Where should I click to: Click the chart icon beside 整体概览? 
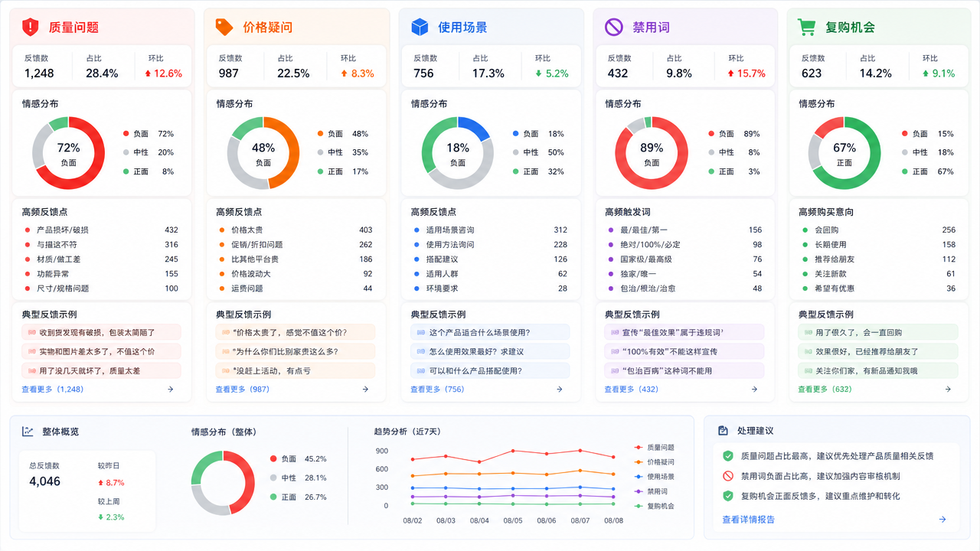pos(28,431)
